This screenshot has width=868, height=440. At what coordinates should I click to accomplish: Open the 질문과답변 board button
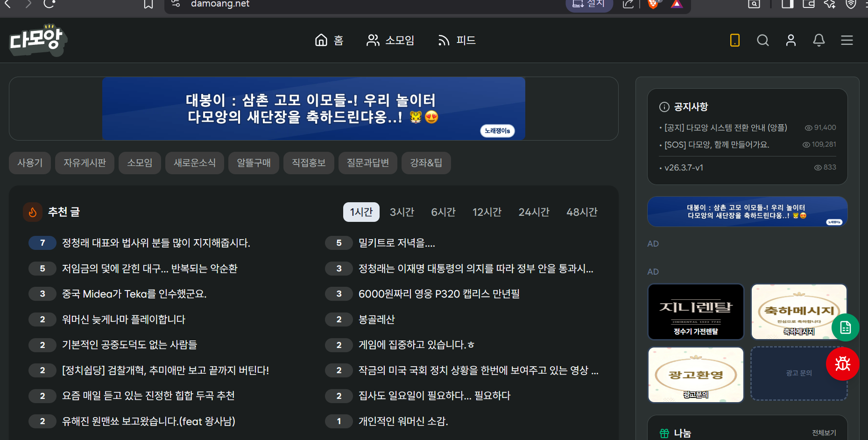tap(367, 163)
